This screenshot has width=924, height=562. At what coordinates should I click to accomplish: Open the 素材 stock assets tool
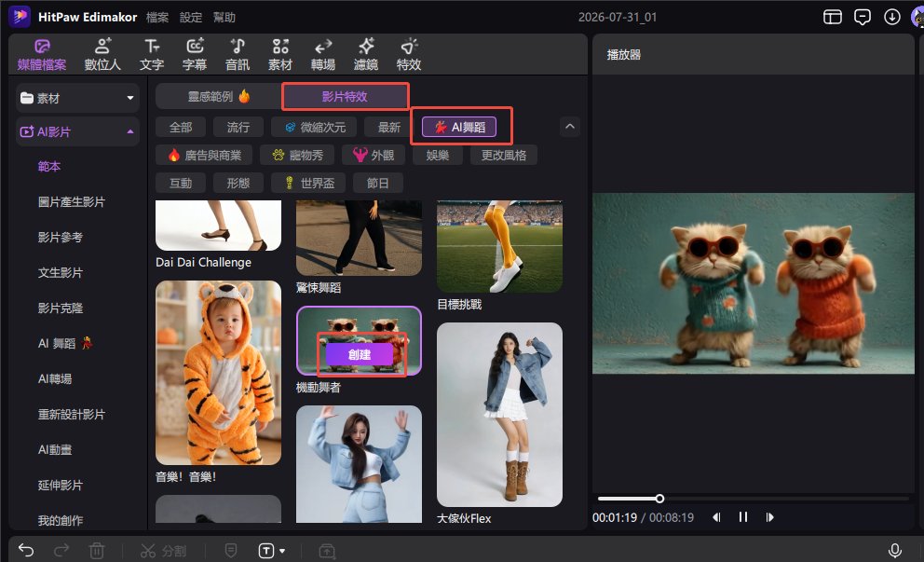[x=280, y=55]
